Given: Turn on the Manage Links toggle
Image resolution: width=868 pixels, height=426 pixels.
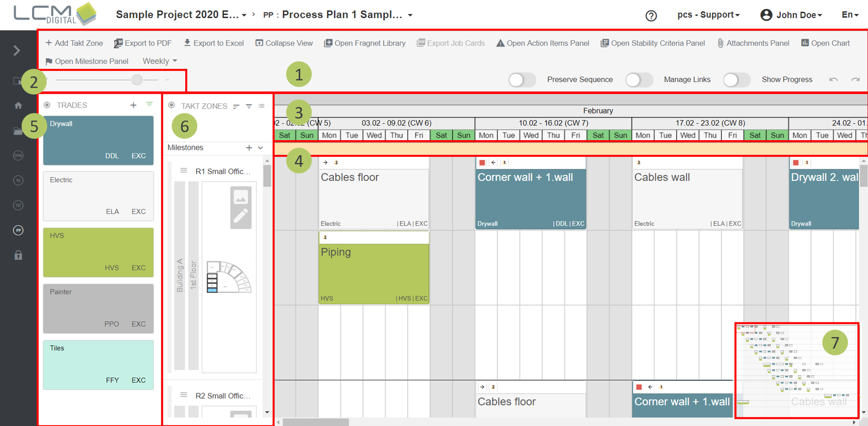Looking at the screenshot, I should (639, 80).
